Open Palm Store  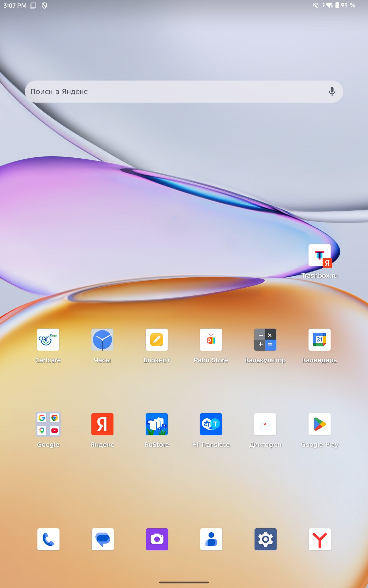pyautogui.click(x=211, y=340)
